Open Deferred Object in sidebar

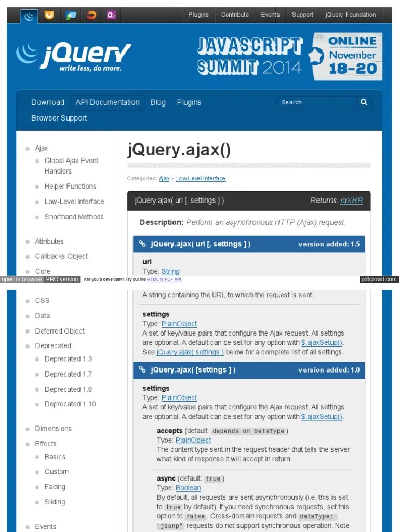pyautogui.click(x=60, y=331)
